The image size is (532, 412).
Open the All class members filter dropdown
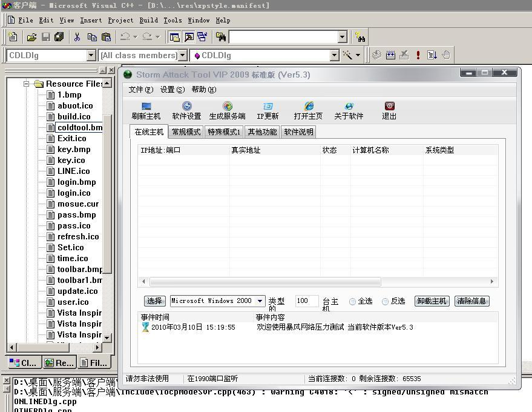coord(183,55)
